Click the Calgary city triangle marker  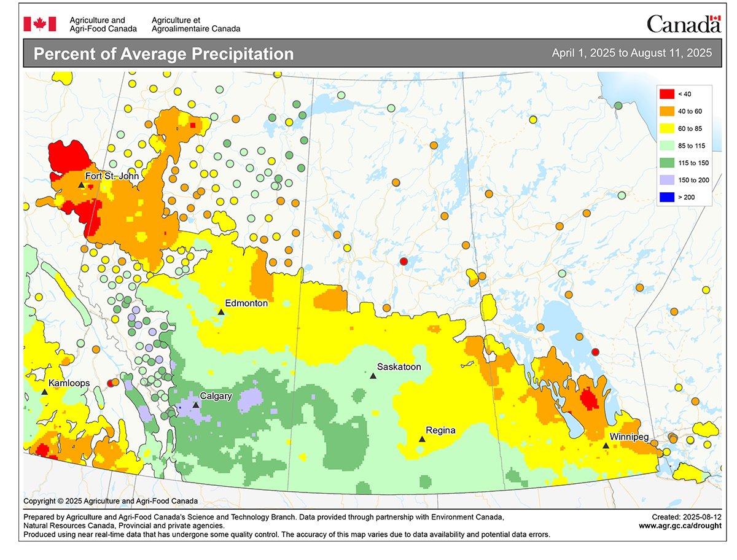[x=195, y=405]
